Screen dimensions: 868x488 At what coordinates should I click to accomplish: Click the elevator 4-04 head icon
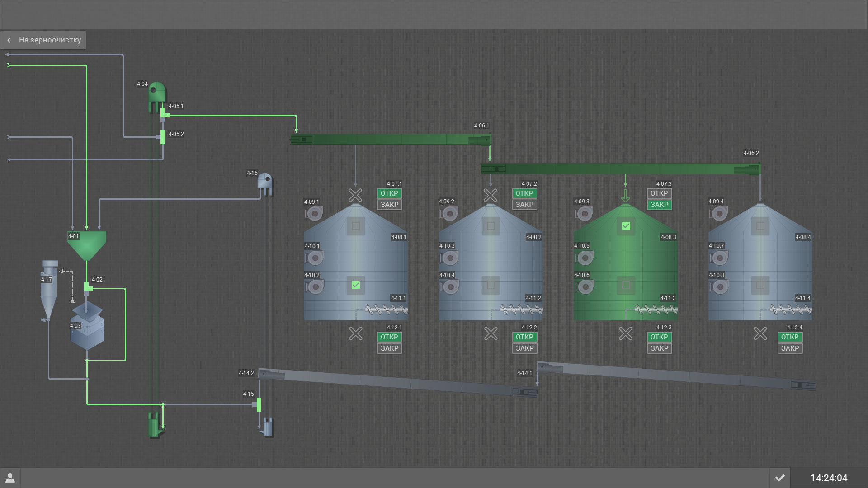[x=156, y=92]
